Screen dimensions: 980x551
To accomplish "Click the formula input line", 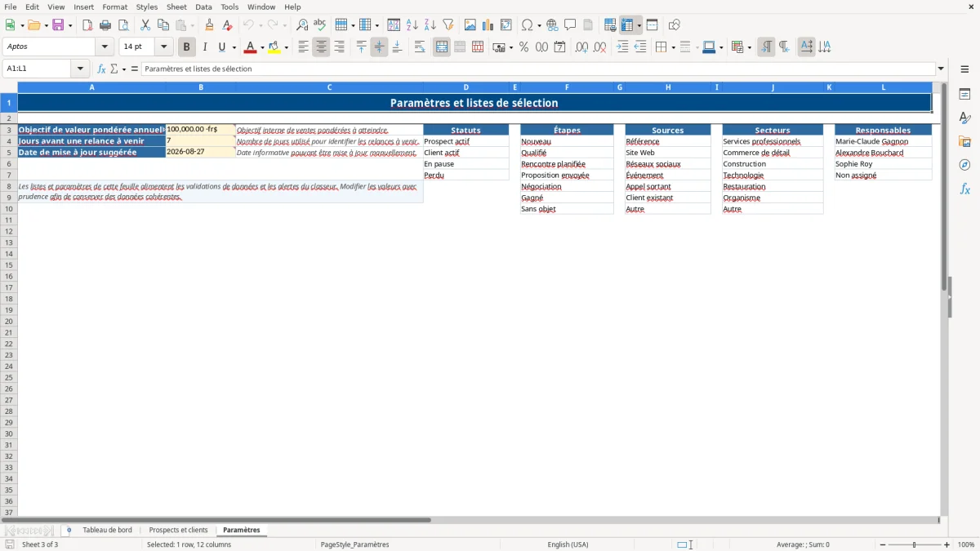I will coord(537,69).
